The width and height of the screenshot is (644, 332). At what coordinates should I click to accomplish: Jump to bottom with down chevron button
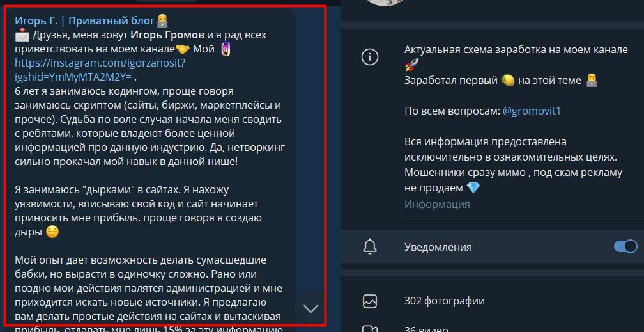[310, 308]
